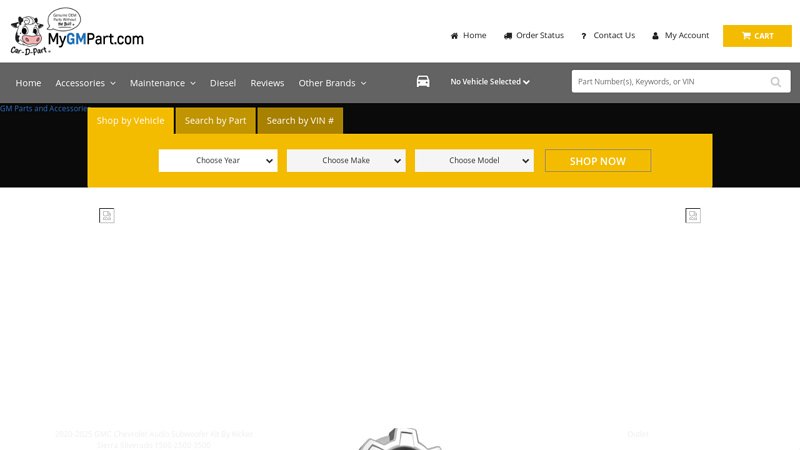The image size is (800, 450).
Task: Click the MyGMPart.com cow logo
Action: pyautogui.click(x=77, y=32)
